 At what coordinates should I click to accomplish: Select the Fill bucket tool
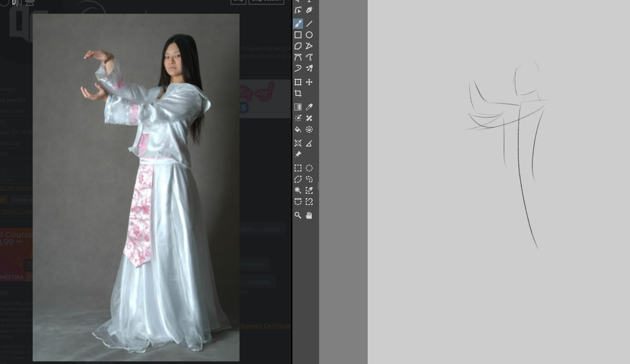point(298,129)
